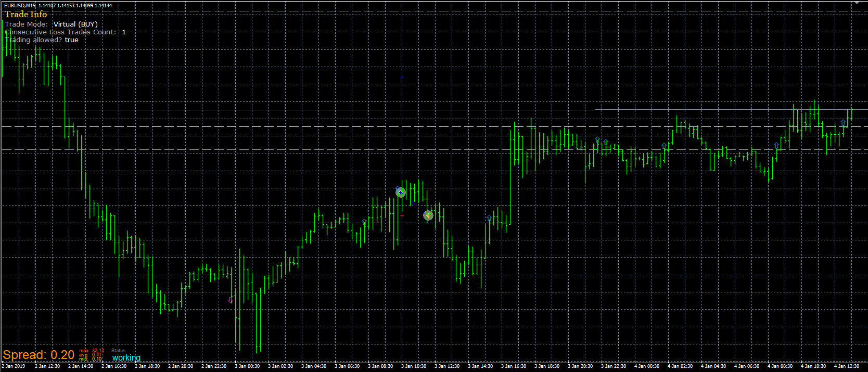Click blue up arrow above 3 Jan 14:30
This screenshot has height=372, width=868.
(x=489, y=218)
